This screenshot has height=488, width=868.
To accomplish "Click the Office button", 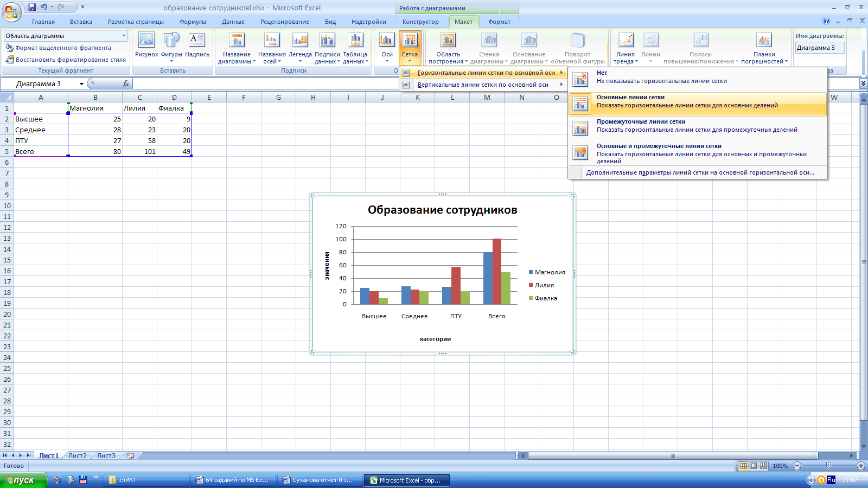I will [x=11, y=11].
